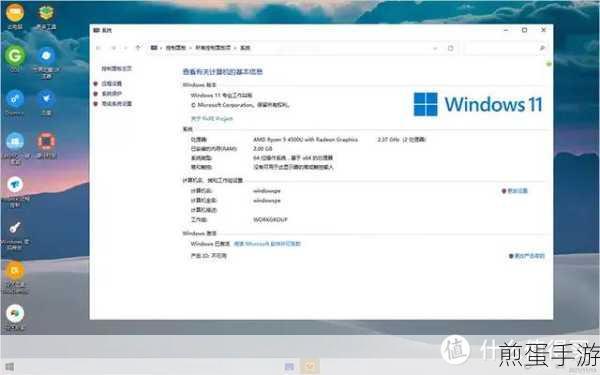
Task: Open the bottom white round colorful desktop icon
Action: (15, 313)
